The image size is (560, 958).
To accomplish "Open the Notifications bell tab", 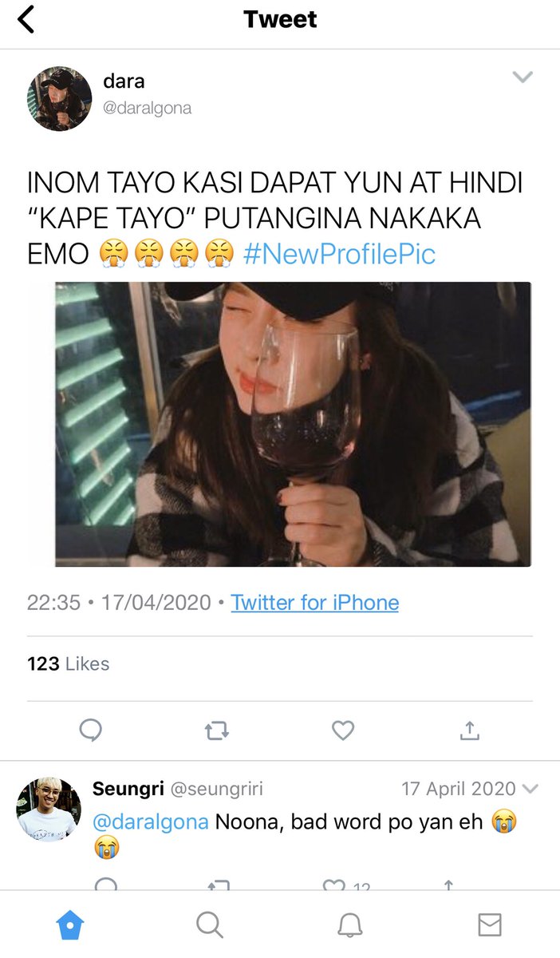I will pos(349,925).
